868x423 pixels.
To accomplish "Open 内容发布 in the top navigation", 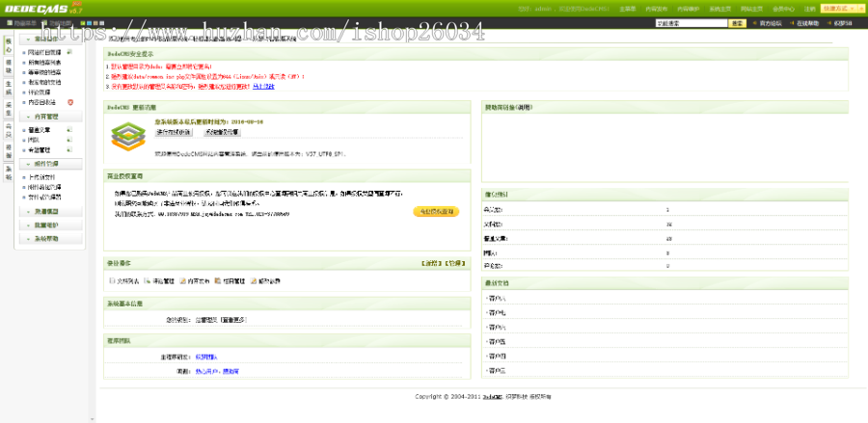I will (657, 9).
